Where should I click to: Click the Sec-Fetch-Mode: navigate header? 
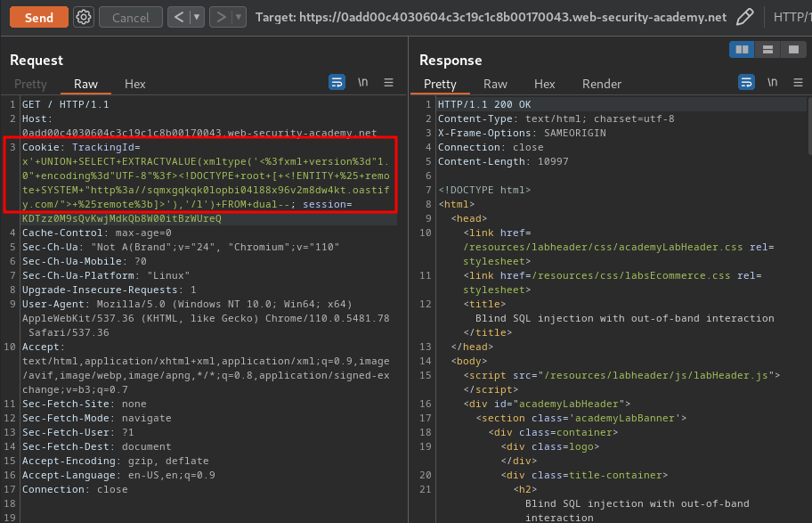click(x=96, y=418)
